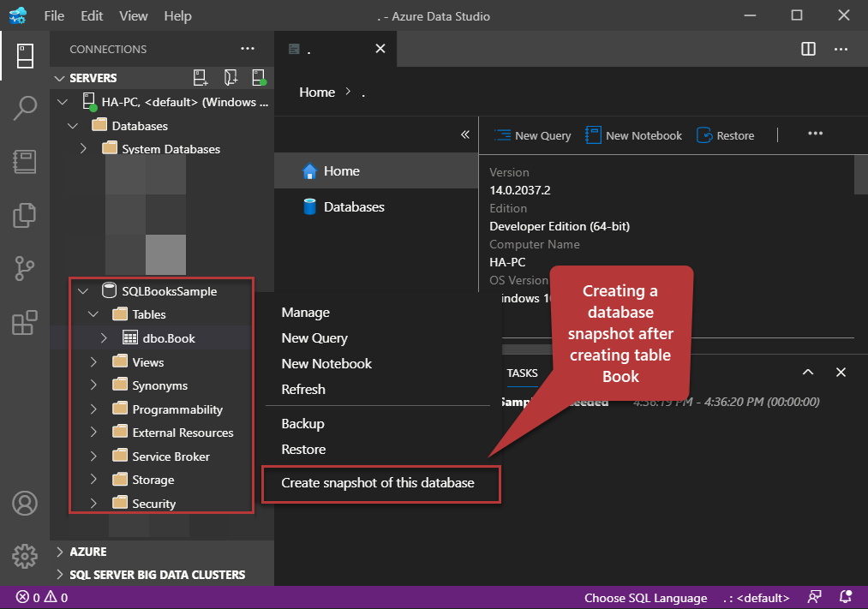Click Restore in dashboard toolbar
Viewport: 868px width, 609px height.
[x=725, y=135]
